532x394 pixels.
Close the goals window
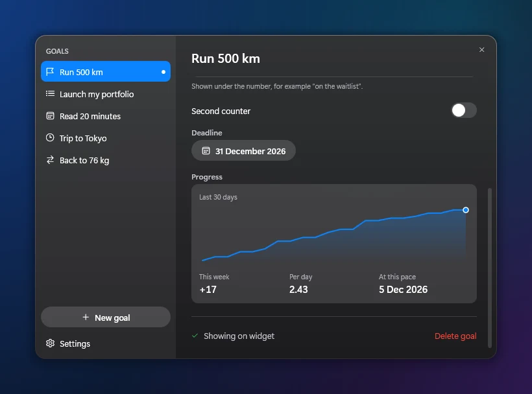coord(482,50)
